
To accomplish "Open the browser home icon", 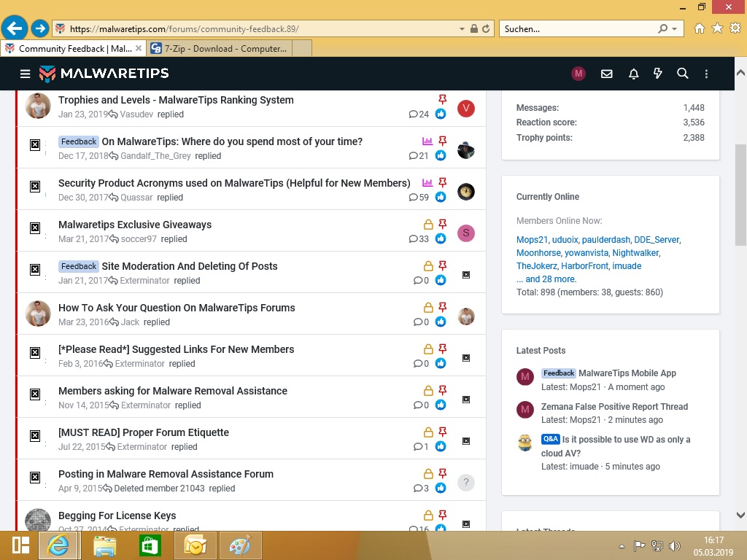I will pos(699,28).
